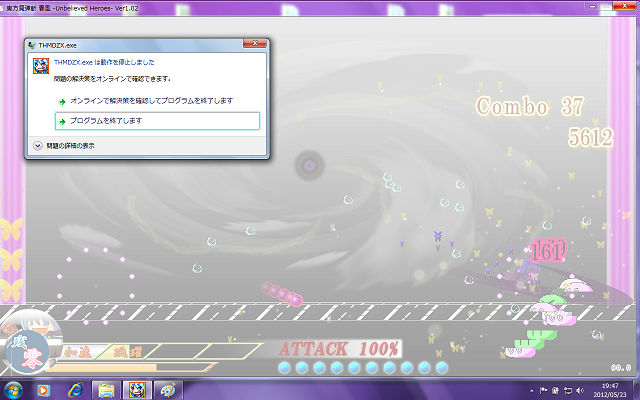Viewport: 640px width, 400px height.
Task: Click the Show Desktop strip at taskbar end
Action: click(636, 389)
